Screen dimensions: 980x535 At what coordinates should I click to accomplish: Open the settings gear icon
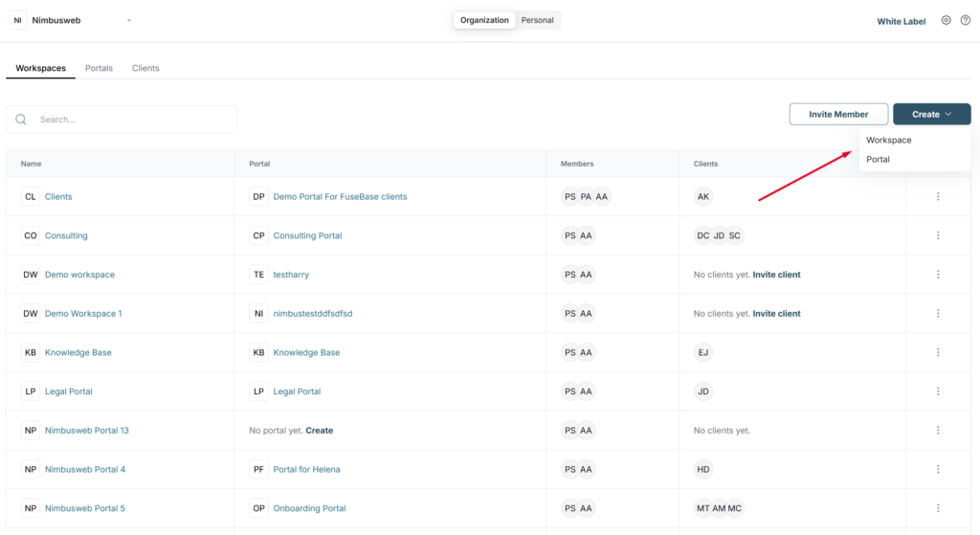[947, 21]
